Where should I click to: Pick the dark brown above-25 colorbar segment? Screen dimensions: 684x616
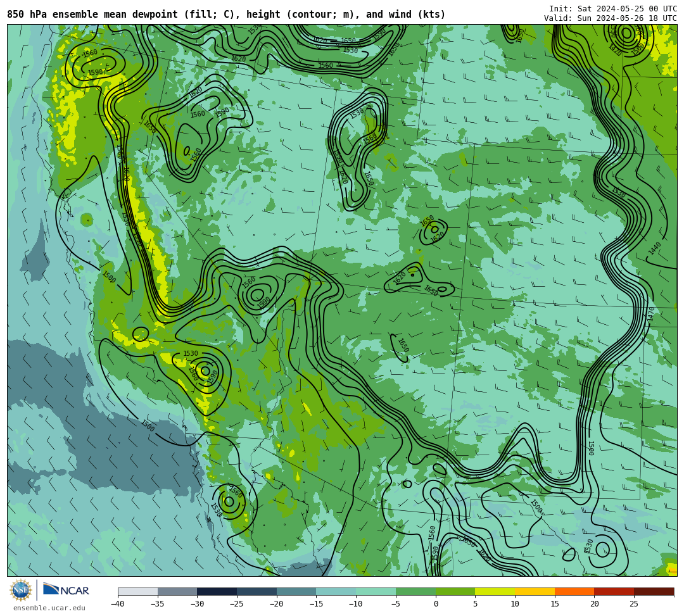coord(654,591)
